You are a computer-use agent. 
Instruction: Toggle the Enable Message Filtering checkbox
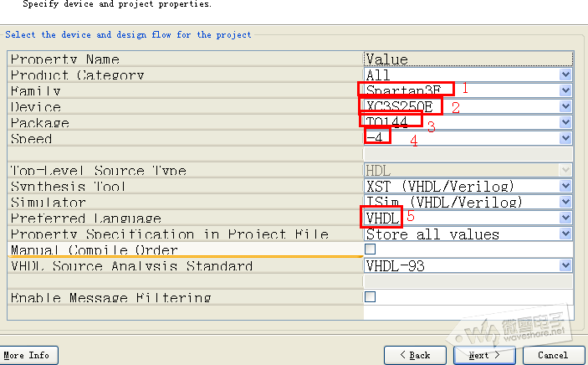(371, 297)
